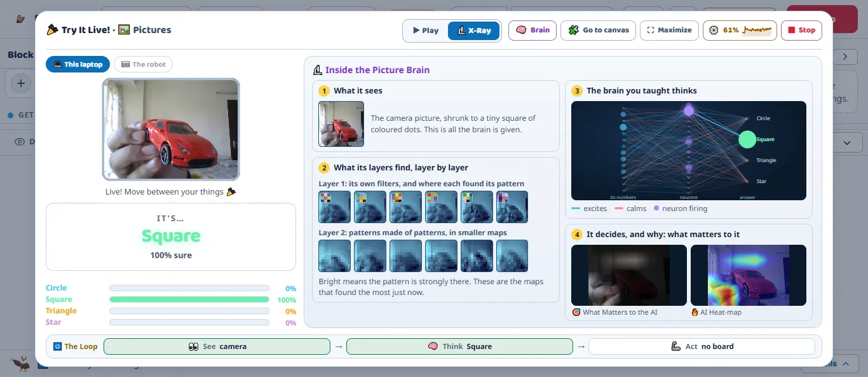868x377 pixels.
Task: Click the eye icon in background panel
Action: (20, 142)
